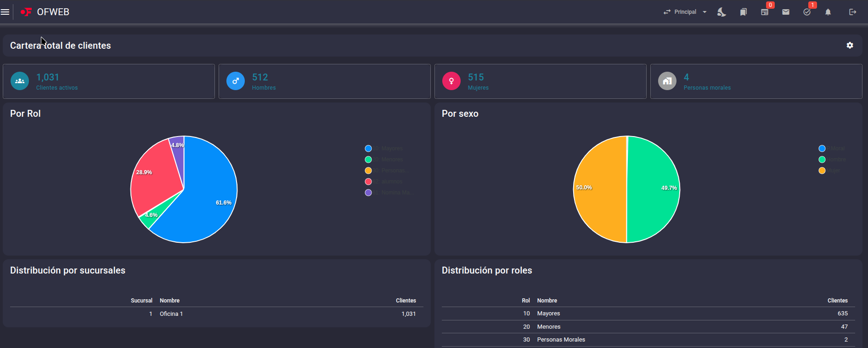Click the Clientes activos group icon
Image resolution: width=868 pixels, height=348 pixels.
[20, 81]
